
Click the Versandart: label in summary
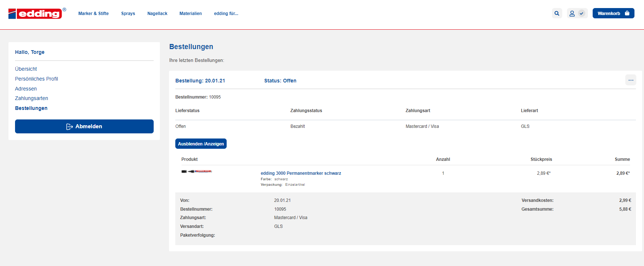(192, 226)
